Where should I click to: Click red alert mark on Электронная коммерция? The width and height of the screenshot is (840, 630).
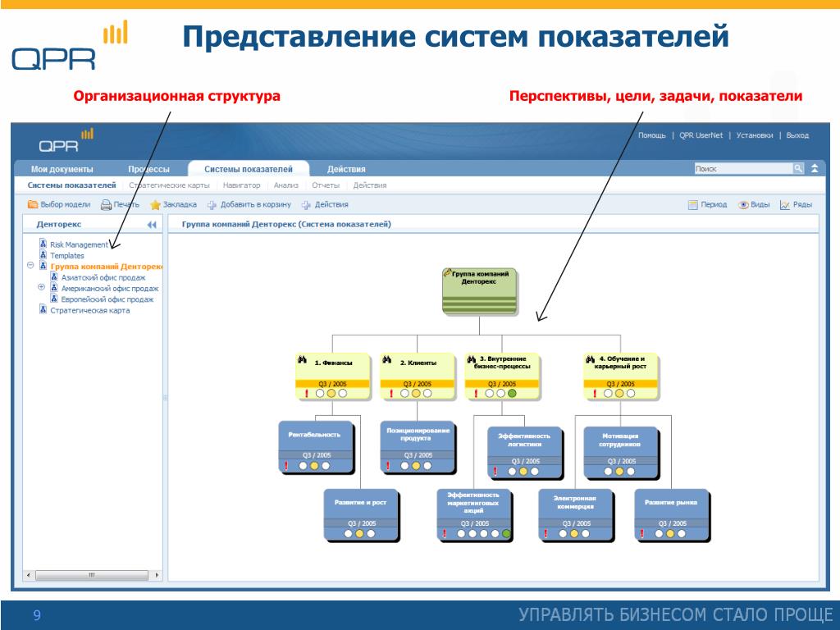click(546, 533)
